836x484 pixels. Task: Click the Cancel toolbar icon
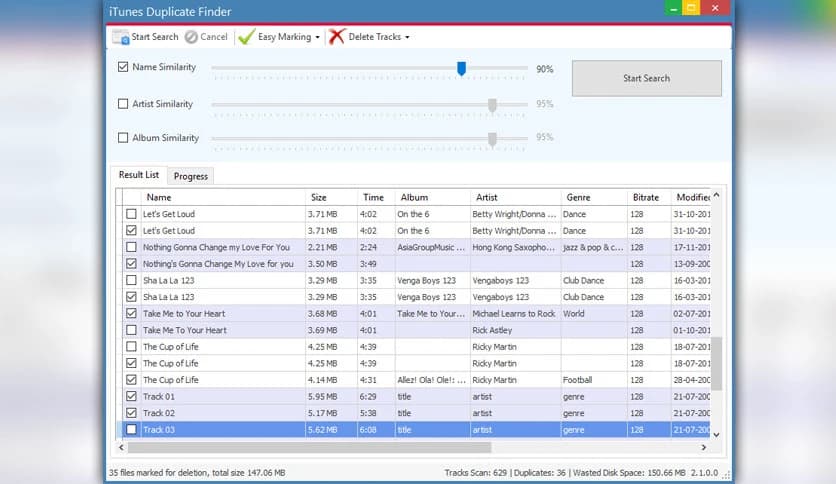point(191,37)
